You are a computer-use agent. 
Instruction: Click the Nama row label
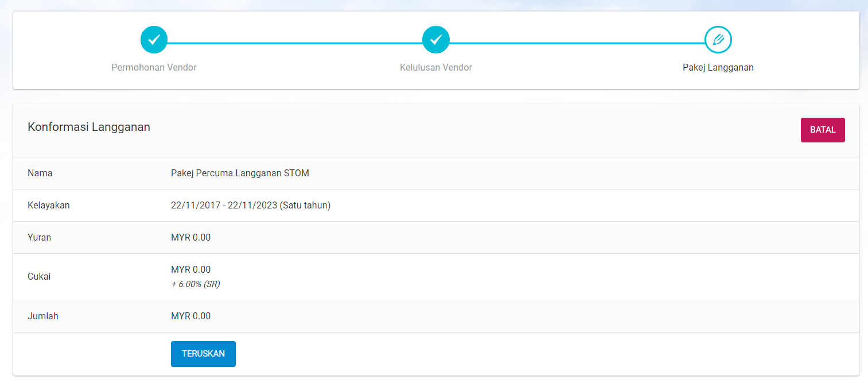point(40,173)
